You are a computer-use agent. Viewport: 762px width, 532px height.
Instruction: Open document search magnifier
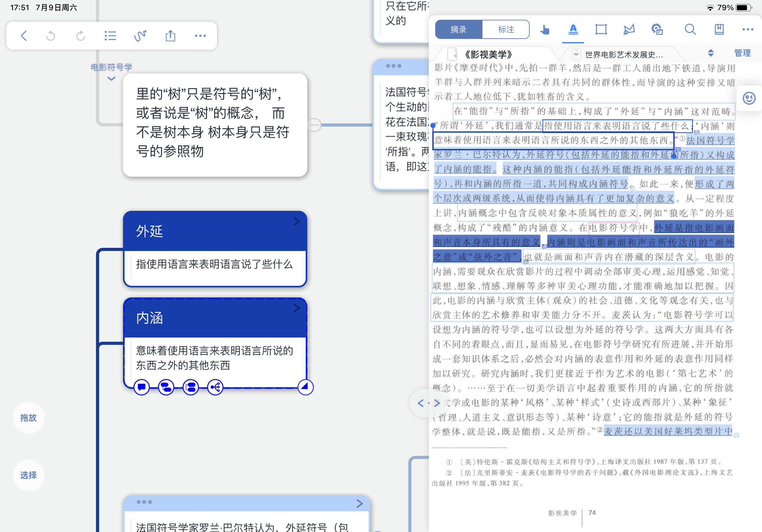click(x=690, y=30)
